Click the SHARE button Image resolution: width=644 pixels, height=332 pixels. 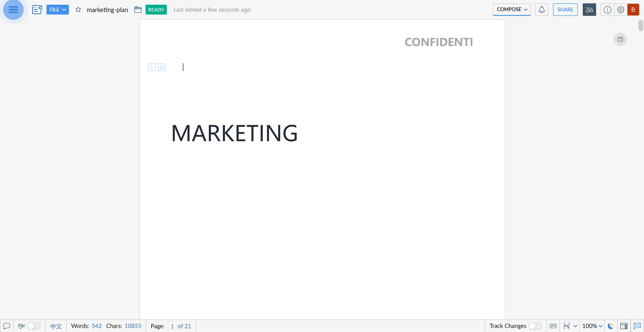566,9
